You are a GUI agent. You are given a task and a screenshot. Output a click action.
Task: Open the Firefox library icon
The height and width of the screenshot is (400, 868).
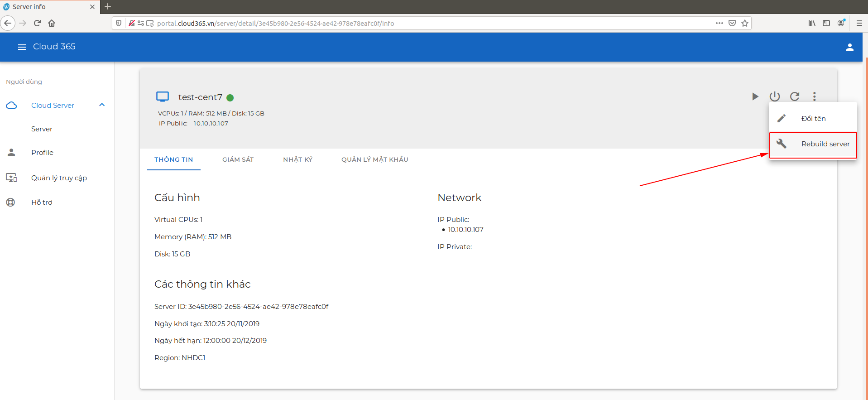(x=812, y=23)
